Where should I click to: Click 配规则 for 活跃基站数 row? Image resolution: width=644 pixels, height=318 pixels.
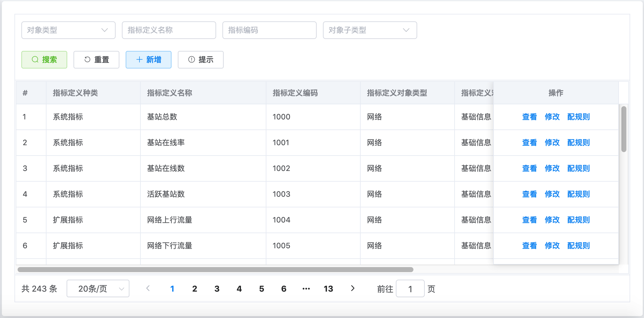click(579, 194)
